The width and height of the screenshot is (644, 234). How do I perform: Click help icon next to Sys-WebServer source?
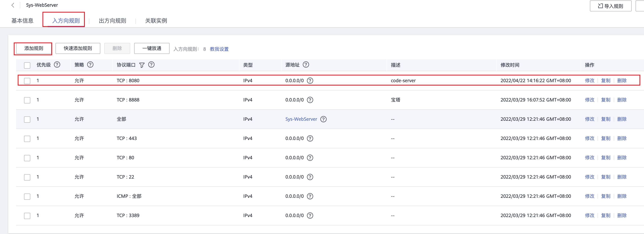324,119
